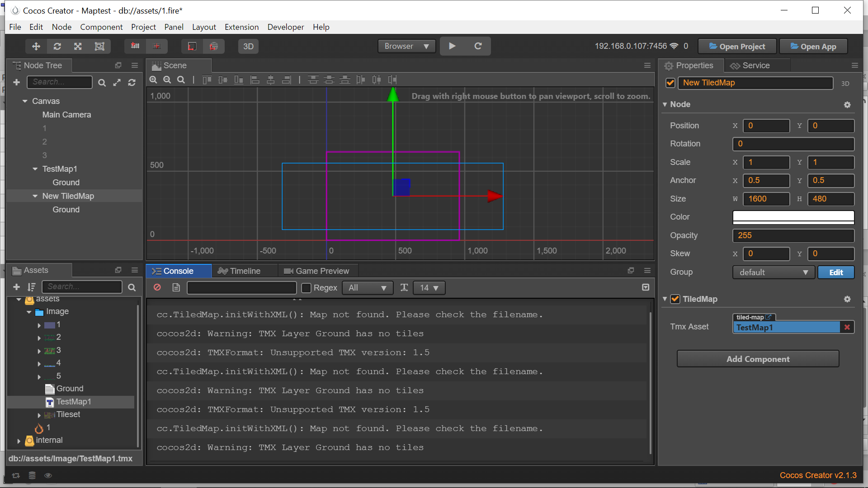The height and width of the screenshot is (488, 868).
Task: Open the node Color swatch picker
Action: coord(793,217)
